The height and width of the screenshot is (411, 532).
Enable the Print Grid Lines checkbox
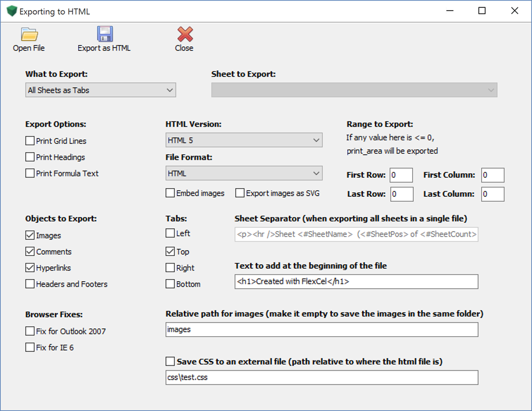(30, 141)
